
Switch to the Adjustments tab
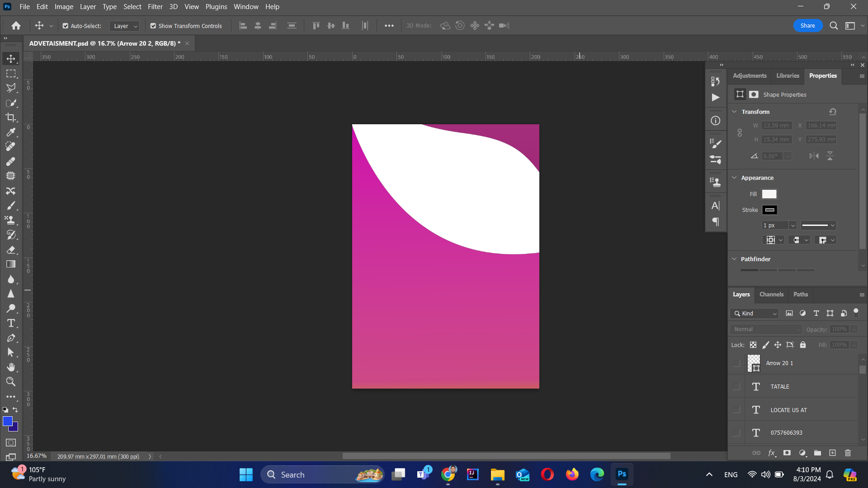coord(750,75)
